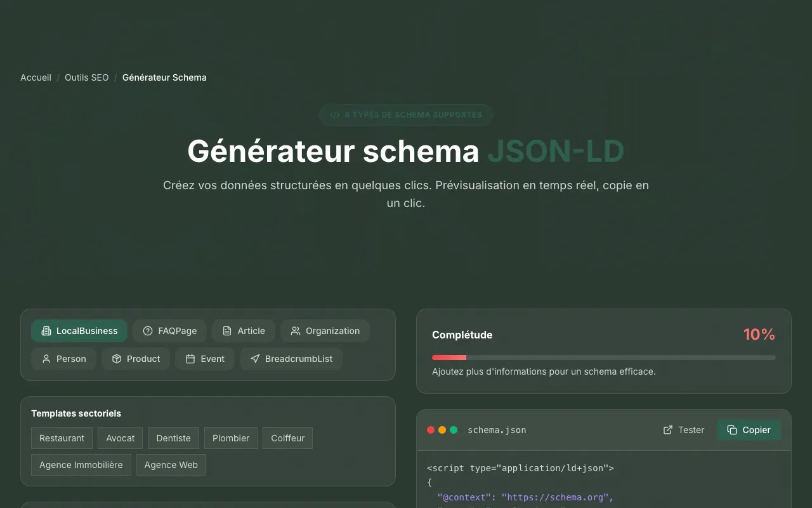Click the copy icon inside Copier button
812x508 pixels.
coord(732,430)
